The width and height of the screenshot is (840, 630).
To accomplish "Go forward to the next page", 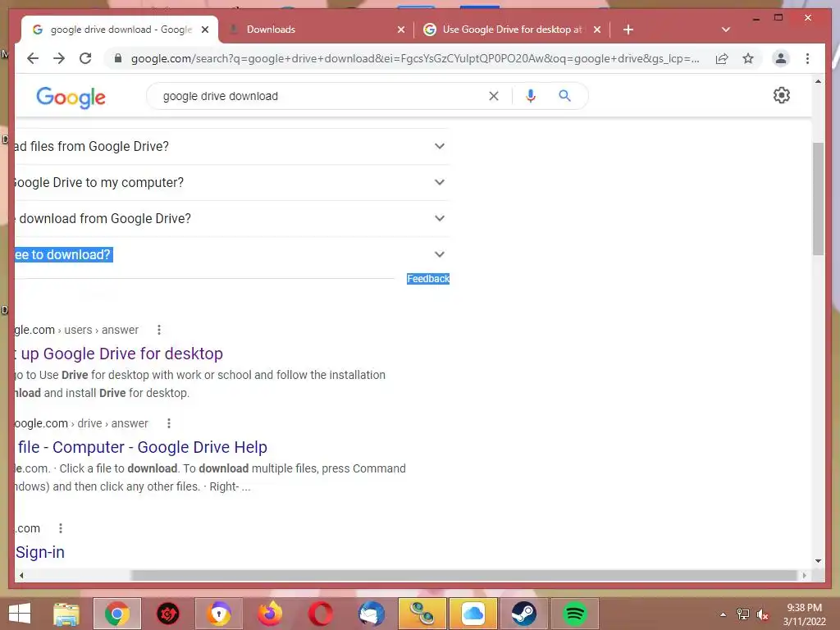I will (59, 58).
